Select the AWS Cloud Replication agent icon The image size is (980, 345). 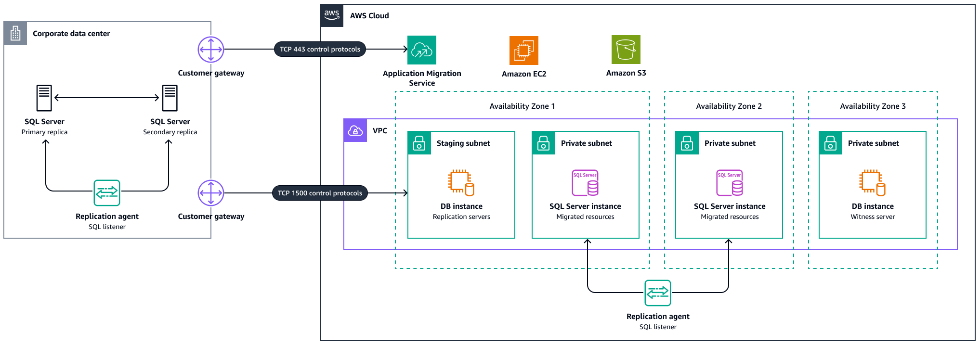(x=657, y=293)
